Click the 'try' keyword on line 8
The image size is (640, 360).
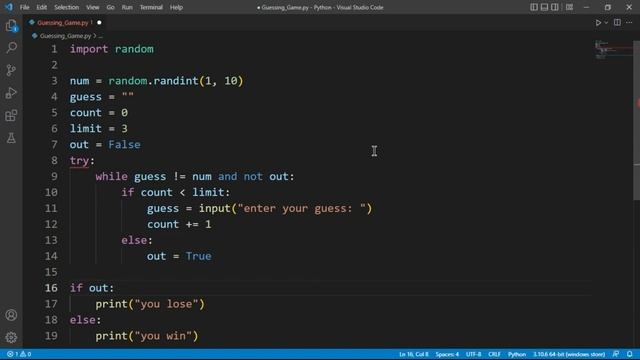click(79, 160)
